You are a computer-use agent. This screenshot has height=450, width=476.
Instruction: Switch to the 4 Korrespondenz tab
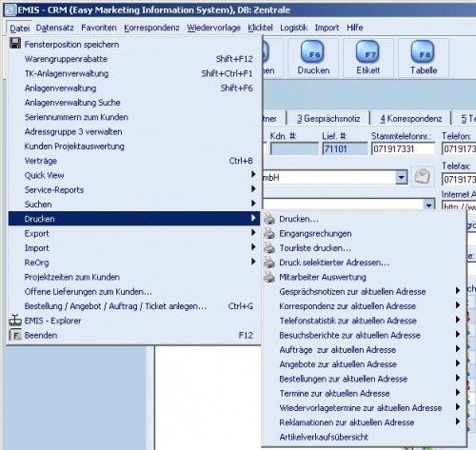click(411, 119)
